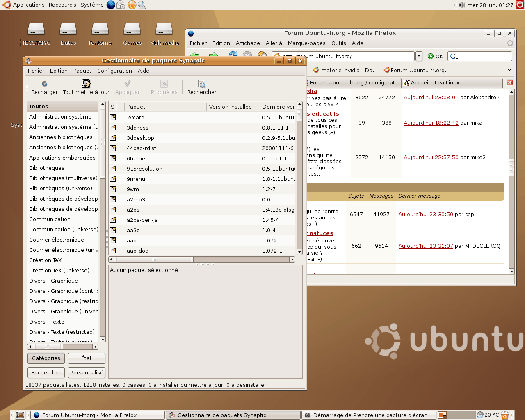
Task: Open Synaptic Configuration menu
Action: [114, 71]
